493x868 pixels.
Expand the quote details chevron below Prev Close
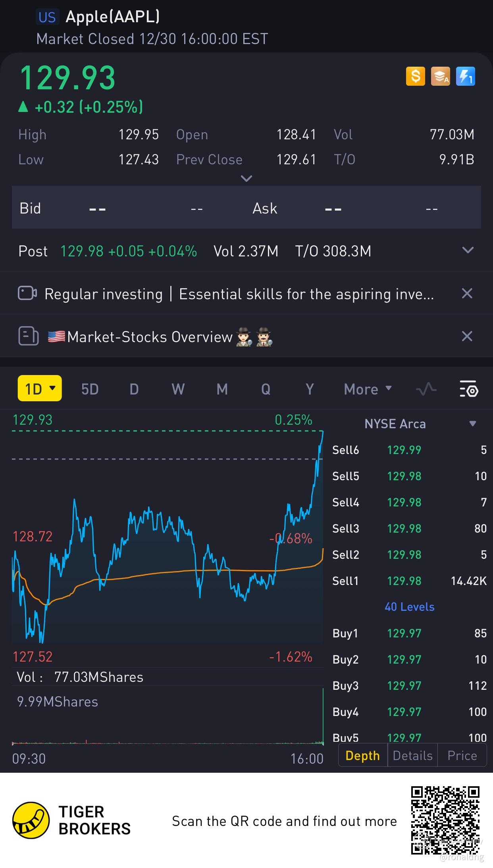[x=246, y=179]
